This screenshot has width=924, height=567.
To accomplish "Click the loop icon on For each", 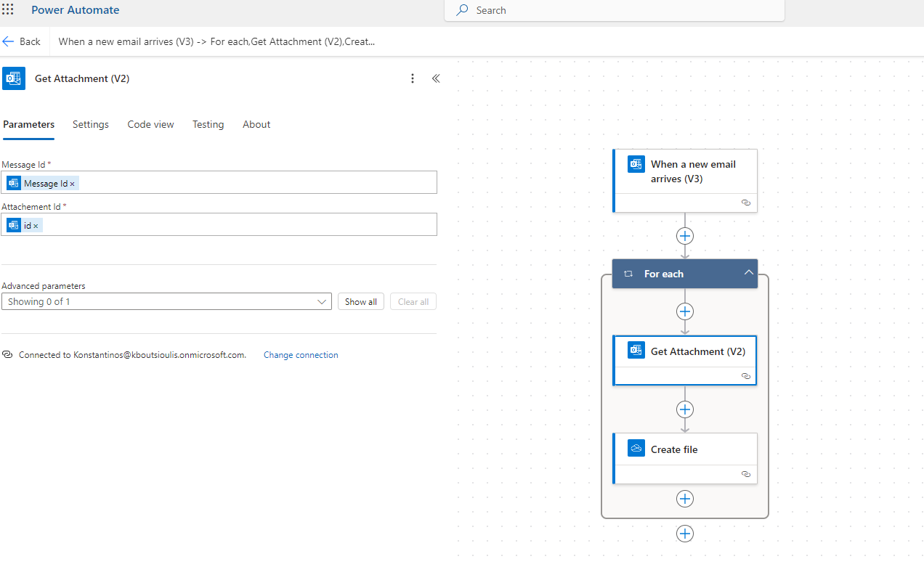I will click(x=628, y=274).
